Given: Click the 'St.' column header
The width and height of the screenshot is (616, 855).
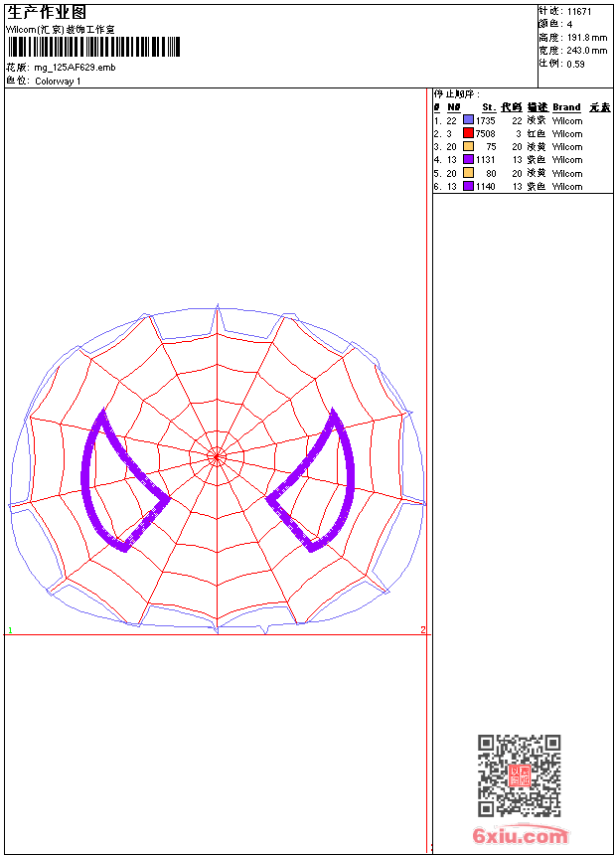Looking at the screenshot, I should [489, 107].
